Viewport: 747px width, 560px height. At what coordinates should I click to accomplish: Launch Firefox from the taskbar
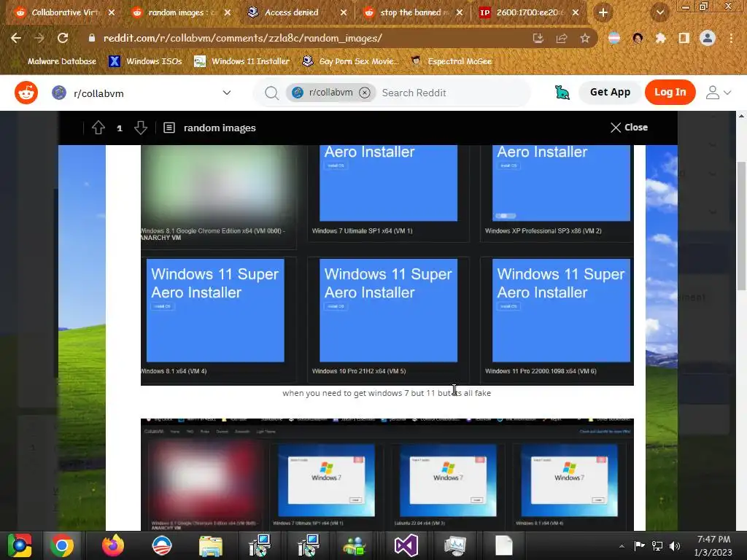[113, 545]
